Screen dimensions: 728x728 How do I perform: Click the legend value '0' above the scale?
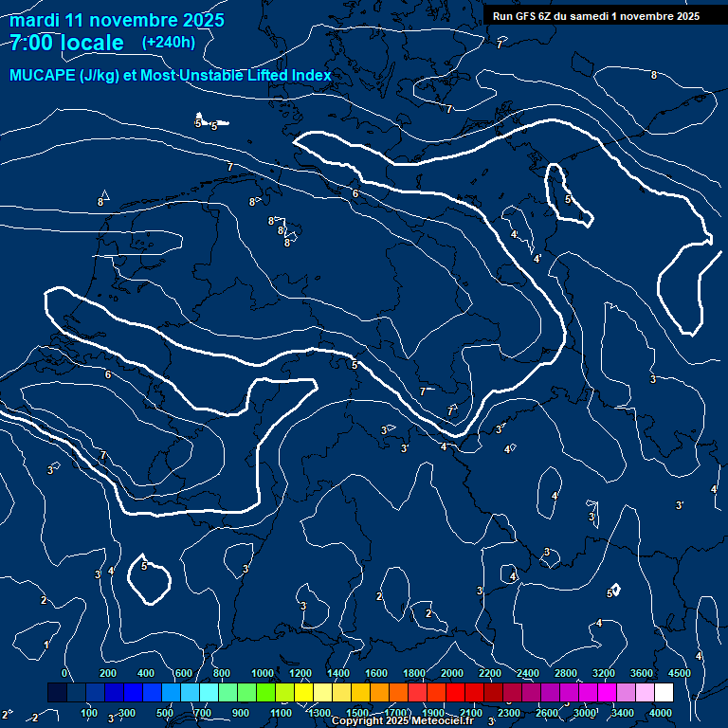(64, 673)
